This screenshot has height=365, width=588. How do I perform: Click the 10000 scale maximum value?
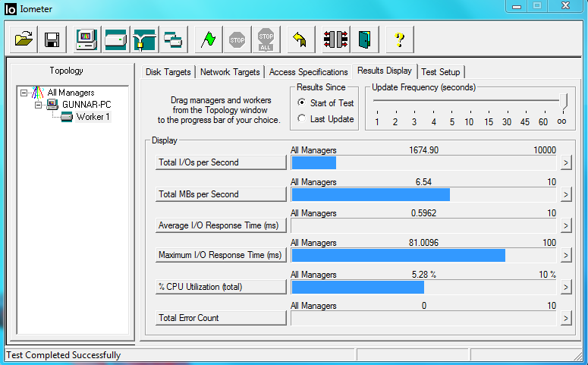pos(545,150)
